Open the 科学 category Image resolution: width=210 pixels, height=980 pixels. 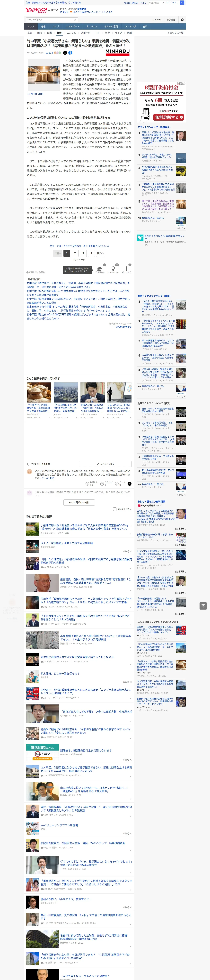tap(107, 33)
